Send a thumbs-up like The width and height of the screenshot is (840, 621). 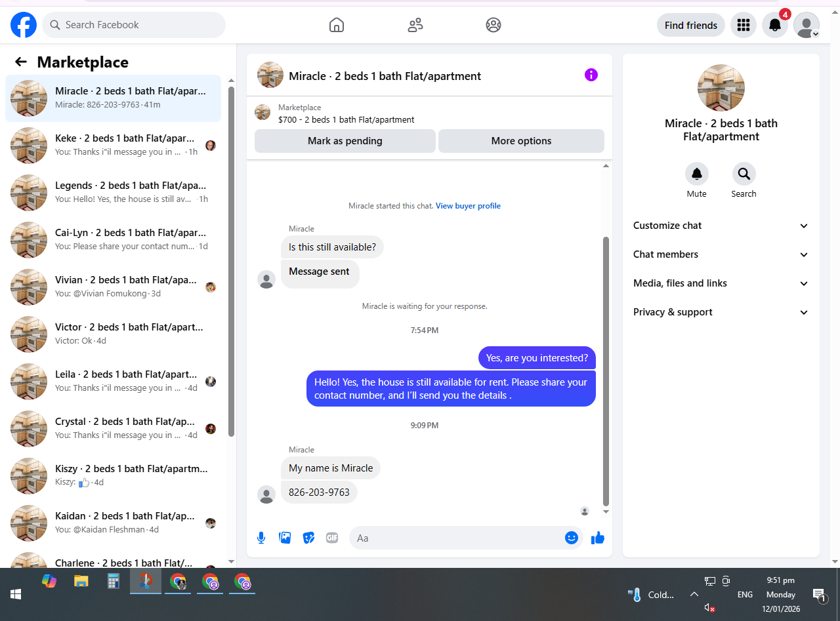597,538
